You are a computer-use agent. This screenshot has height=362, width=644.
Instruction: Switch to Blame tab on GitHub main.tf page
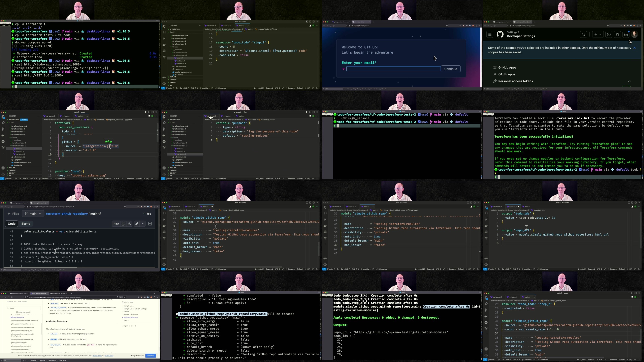[x=26, y=224]
